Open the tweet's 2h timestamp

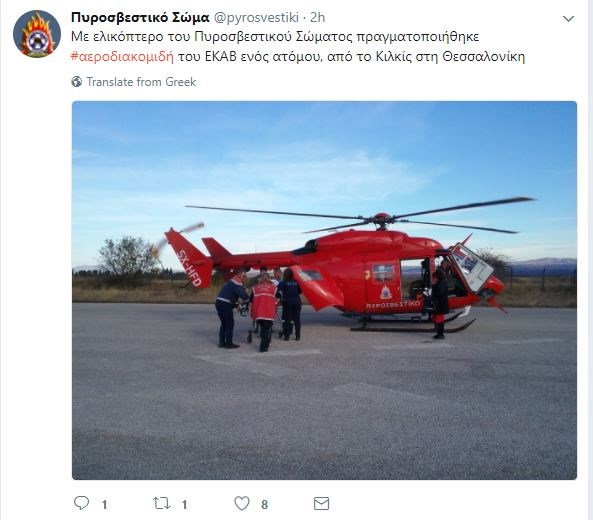tap(317, 17)
